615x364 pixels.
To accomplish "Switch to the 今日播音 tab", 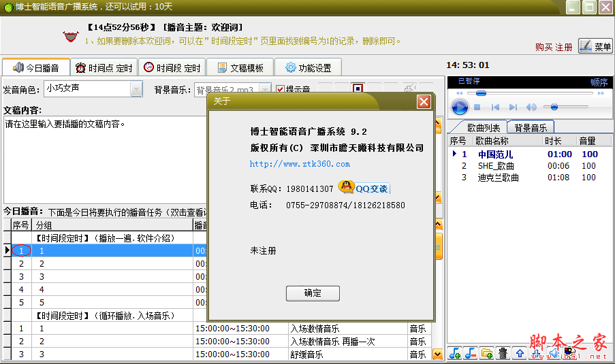I will [36, 68].
